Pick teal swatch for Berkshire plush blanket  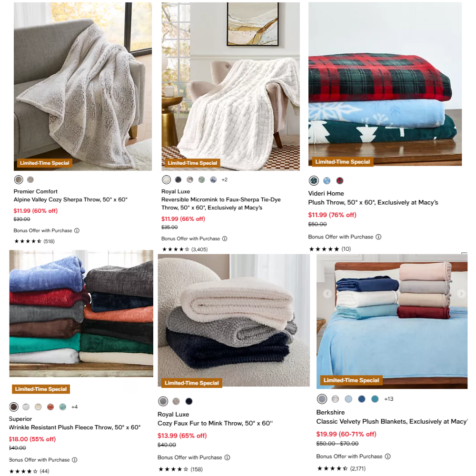click(x=375, y=399)
